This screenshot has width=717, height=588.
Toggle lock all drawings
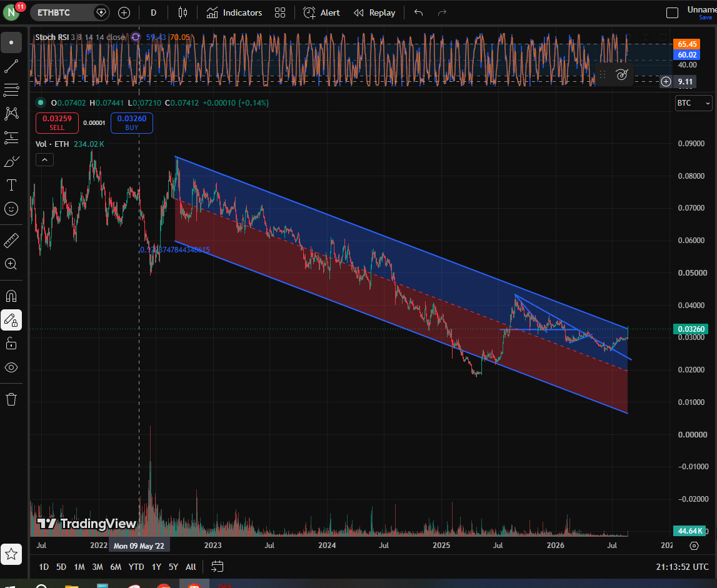coord(11,344)
